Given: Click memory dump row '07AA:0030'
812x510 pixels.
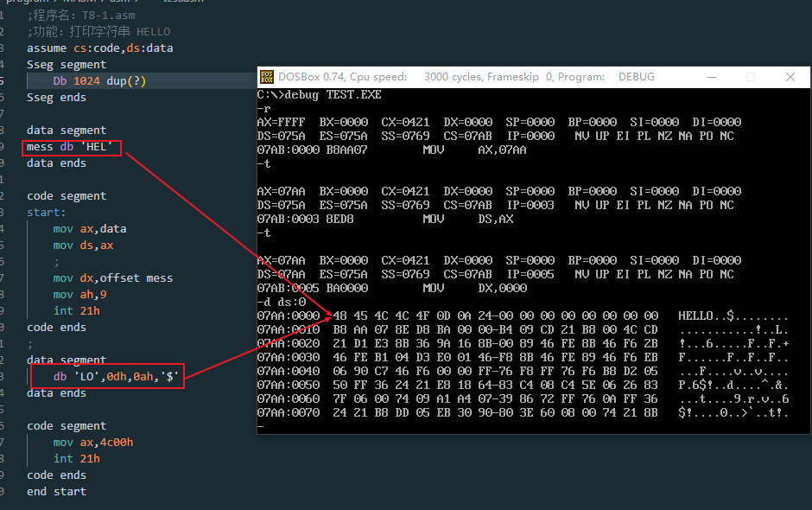Looking at the screenshot, I should point(523,357).
